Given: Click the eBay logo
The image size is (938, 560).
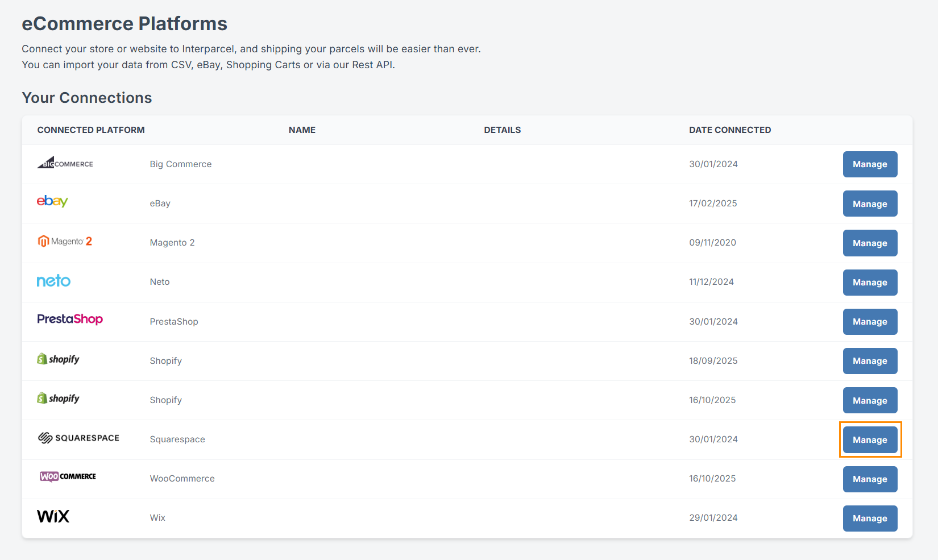Looking at the screenshot, I should coord(52,201).
